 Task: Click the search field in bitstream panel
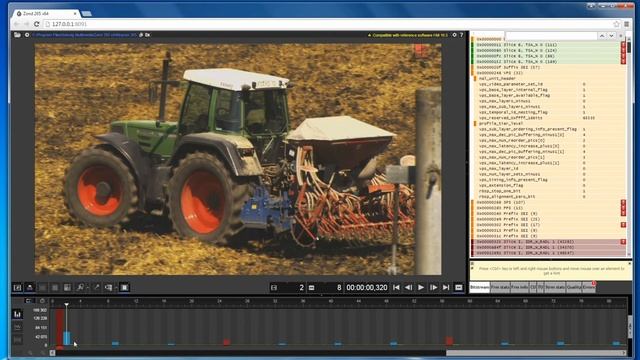point(551,36)
